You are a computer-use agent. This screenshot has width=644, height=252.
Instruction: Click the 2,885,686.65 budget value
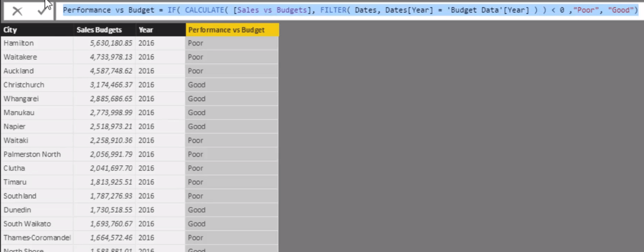click(x=111, y=99)
